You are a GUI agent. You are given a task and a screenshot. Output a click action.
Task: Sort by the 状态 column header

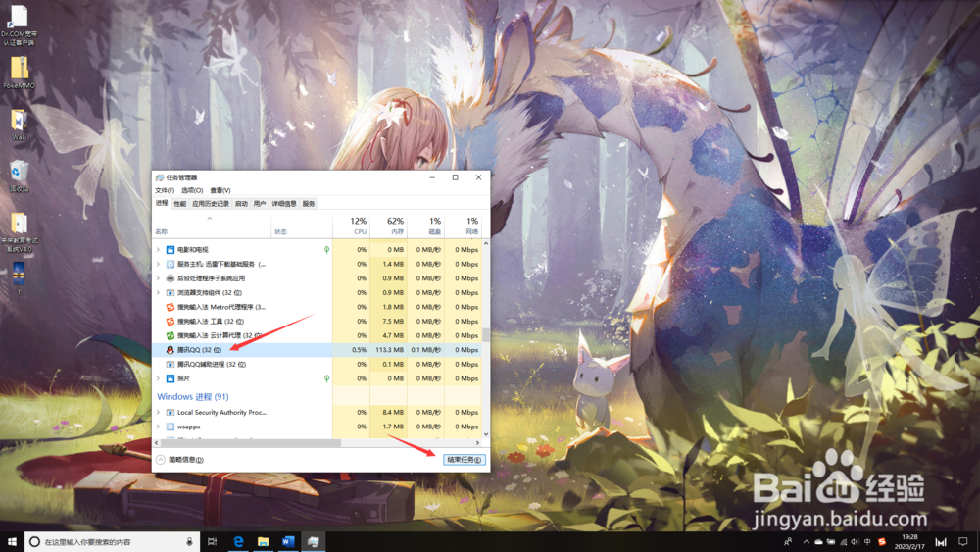302,226
